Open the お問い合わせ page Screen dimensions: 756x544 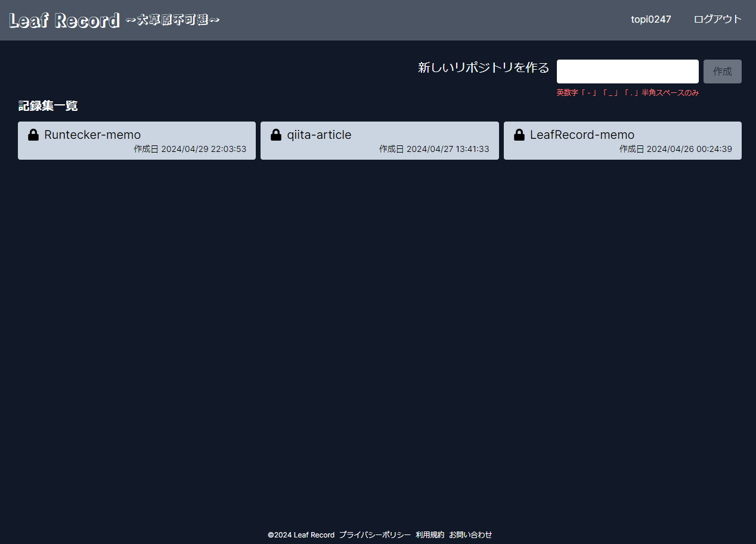tap(470, 534)
